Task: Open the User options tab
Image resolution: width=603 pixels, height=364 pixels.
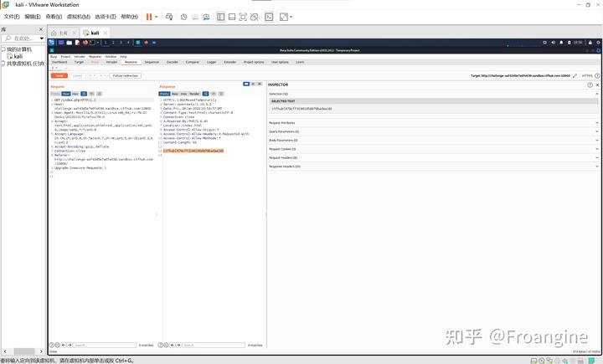Action: [x=280, y=62]
